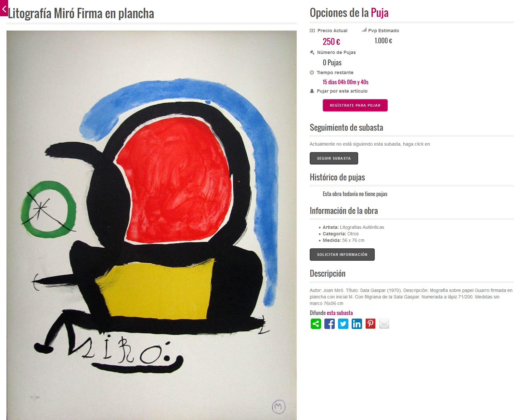Open the Miró lithograph image
Viewport: 520px width, 420px height.
point(151,225)
